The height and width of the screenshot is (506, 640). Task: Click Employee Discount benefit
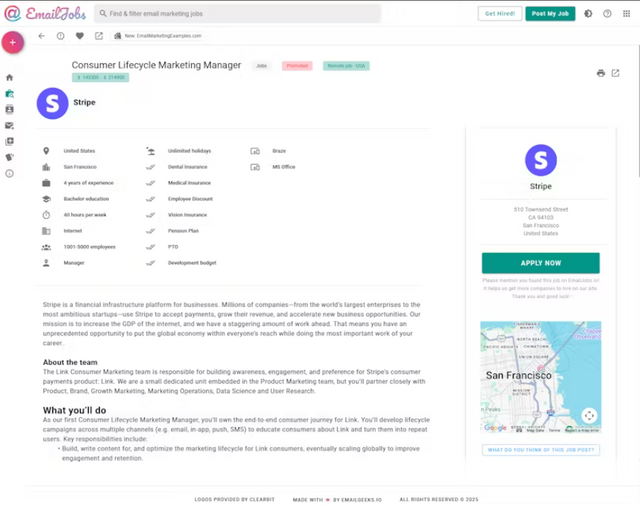(x=190, y=199)
